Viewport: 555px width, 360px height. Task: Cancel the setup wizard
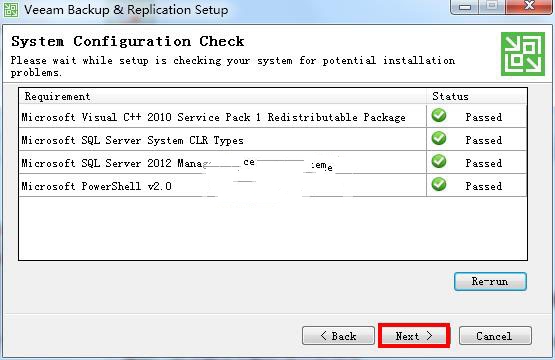pyautogui.click(x=495, y=336)
